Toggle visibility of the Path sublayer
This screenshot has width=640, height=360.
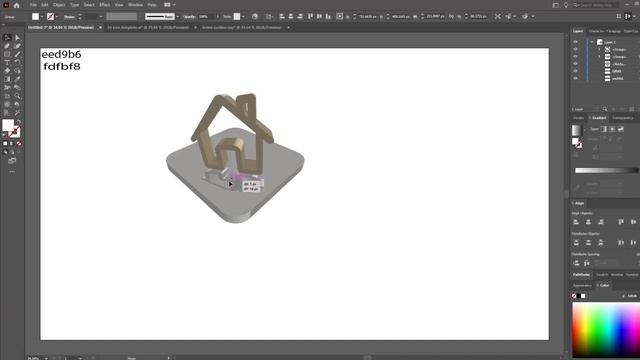tap(576, 64)
